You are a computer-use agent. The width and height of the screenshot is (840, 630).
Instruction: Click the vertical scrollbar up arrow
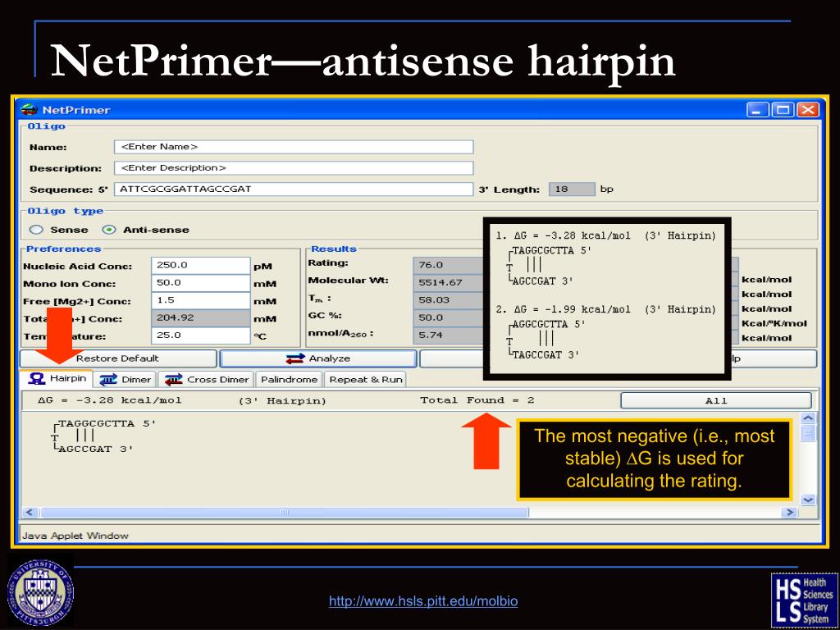pos(808,418)
